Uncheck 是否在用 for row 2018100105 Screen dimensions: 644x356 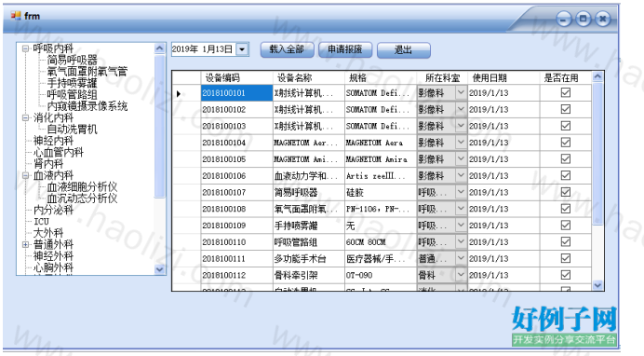[x=566, y=158]
